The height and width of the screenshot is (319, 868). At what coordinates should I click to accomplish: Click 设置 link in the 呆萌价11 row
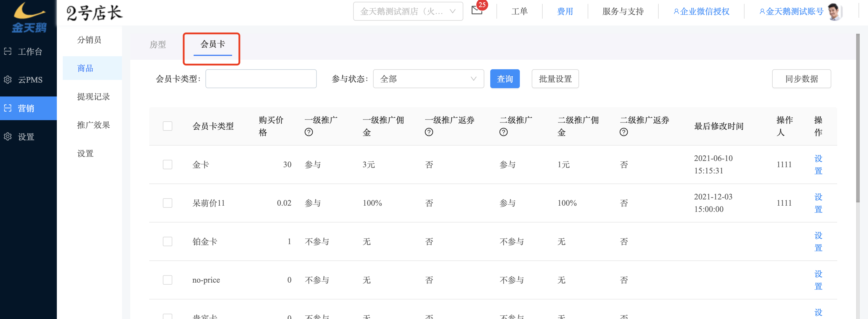pos(818,203)
